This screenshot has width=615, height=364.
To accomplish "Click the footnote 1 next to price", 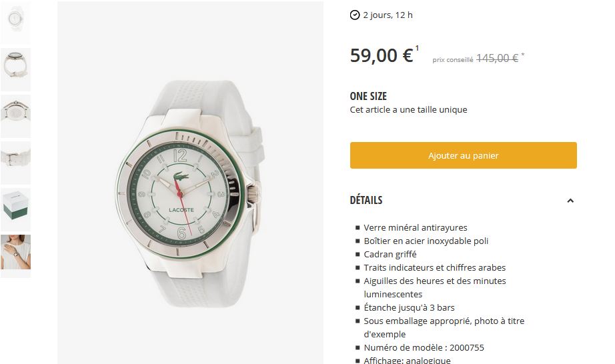I will tap(417, 48).
